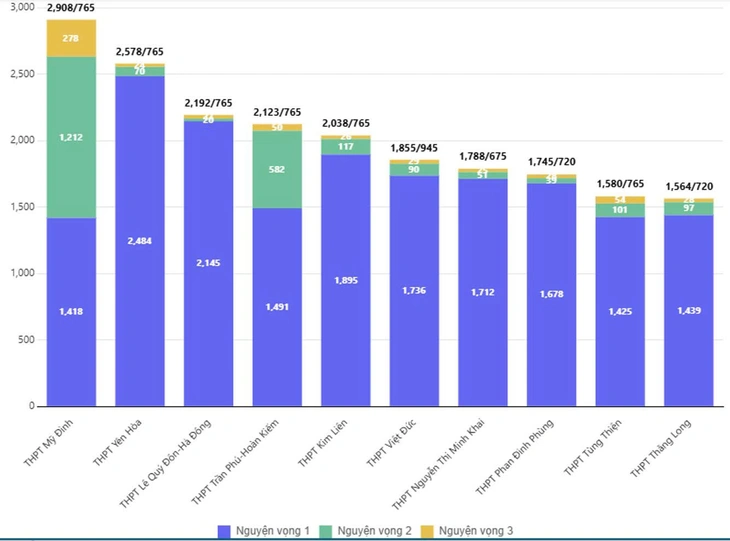Select THPT Mỹ Đình yellow segment 278

(x=71, y=38)
